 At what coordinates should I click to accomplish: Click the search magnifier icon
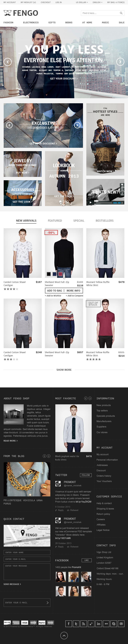tap(121, 13)
